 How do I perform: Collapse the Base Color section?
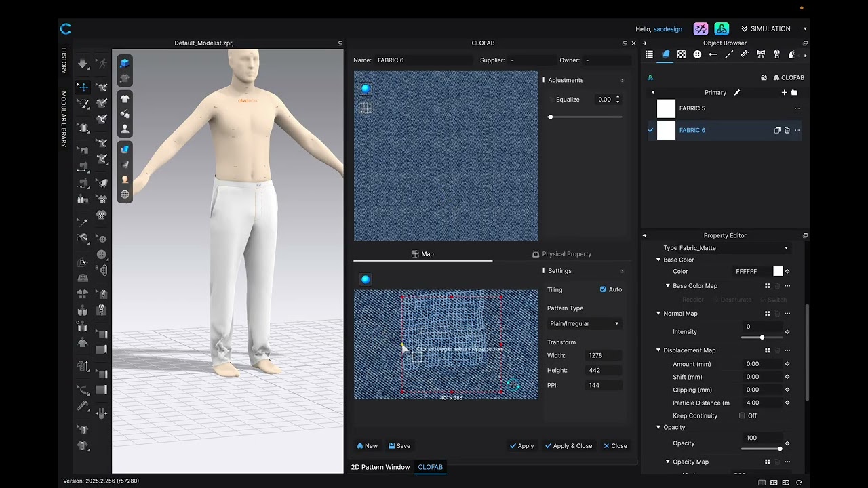tap(658, 260)
